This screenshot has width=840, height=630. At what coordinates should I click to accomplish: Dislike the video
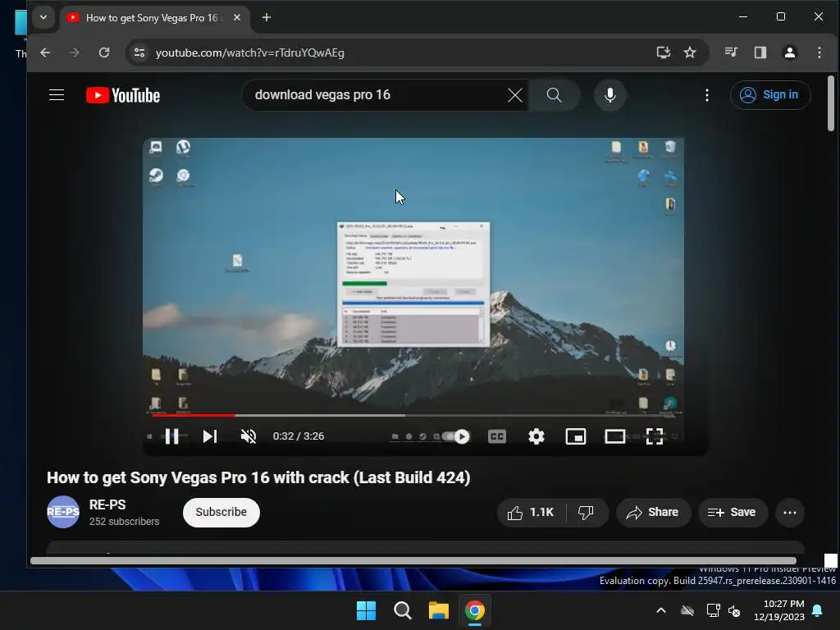click(x=586, y=513)
